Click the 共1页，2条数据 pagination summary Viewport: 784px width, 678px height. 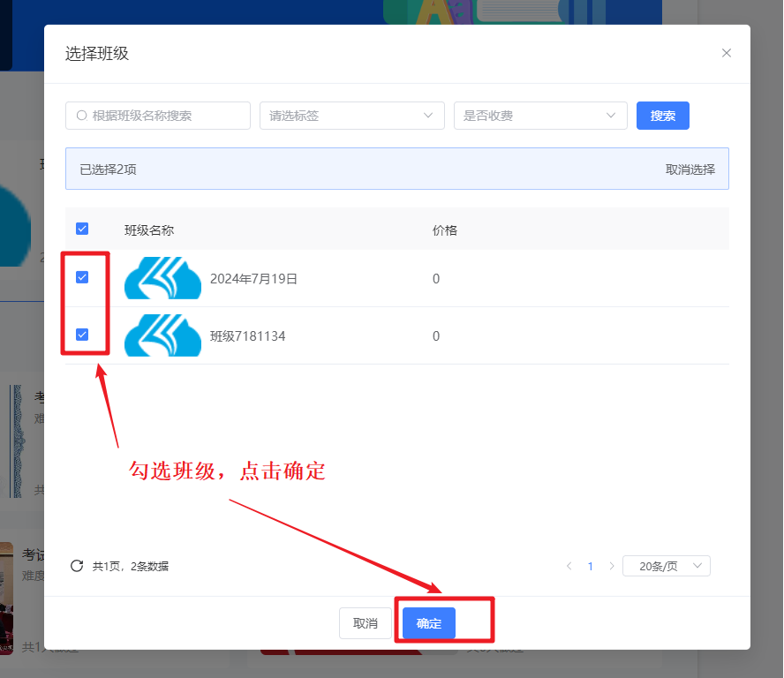click(131, 566)
